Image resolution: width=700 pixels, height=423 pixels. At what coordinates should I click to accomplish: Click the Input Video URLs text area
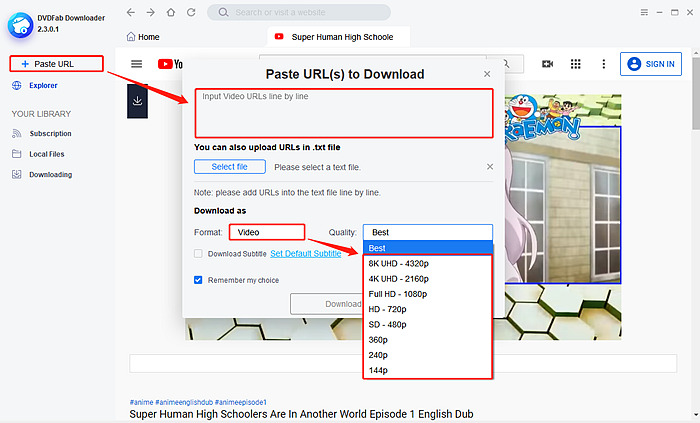click(x=343, y=113)
